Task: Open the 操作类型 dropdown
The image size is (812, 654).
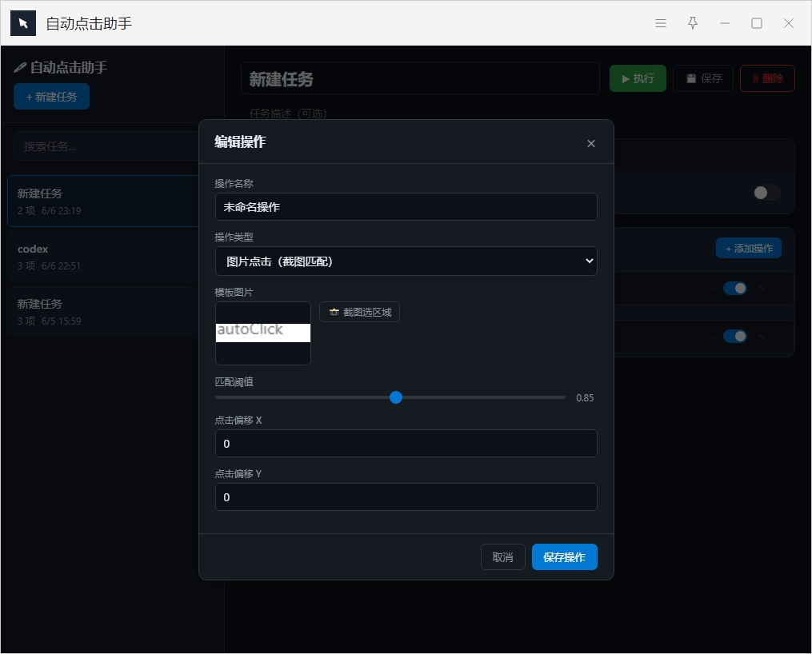Action: tap(406, 261)
